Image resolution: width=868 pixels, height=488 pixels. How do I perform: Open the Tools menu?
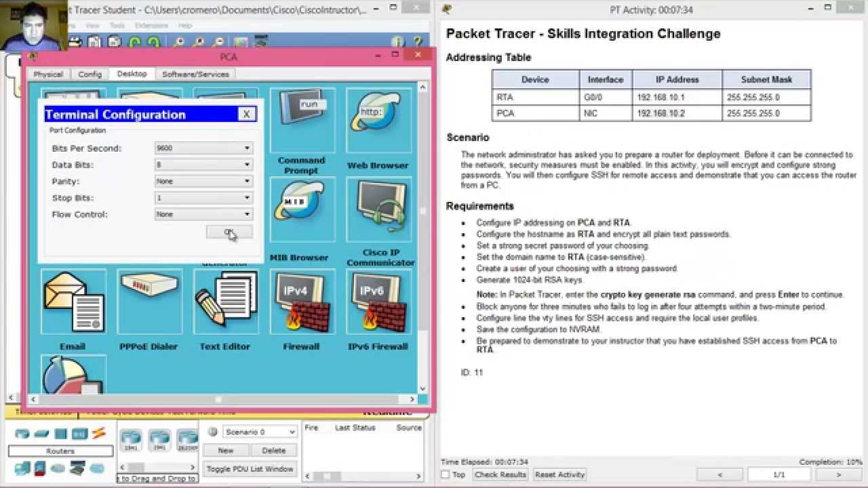click(117, 26)
